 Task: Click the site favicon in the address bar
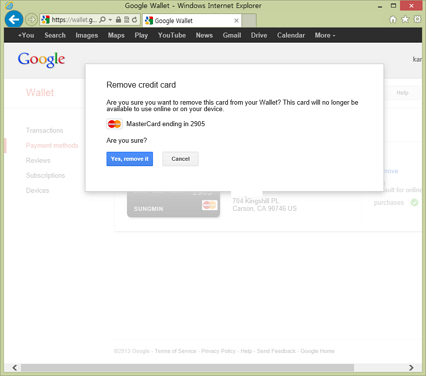coord(45,20)
